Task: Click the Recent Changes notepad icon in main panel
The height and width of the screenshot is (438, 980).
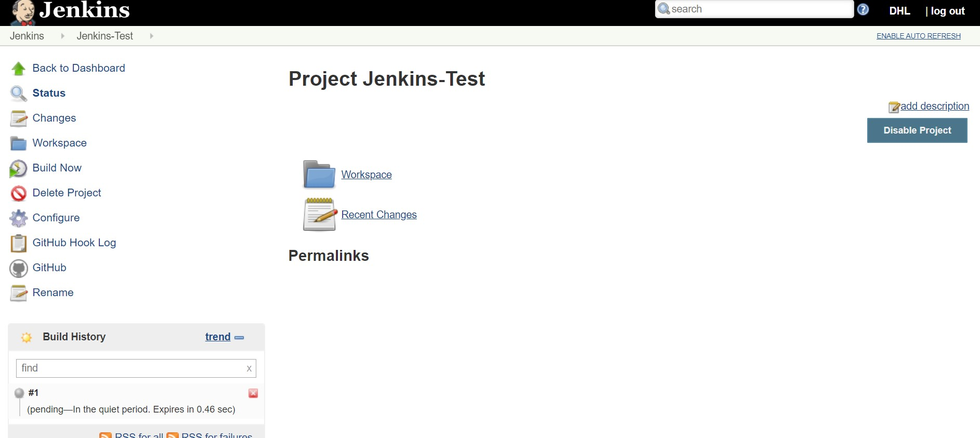Action: coord(319,215)
